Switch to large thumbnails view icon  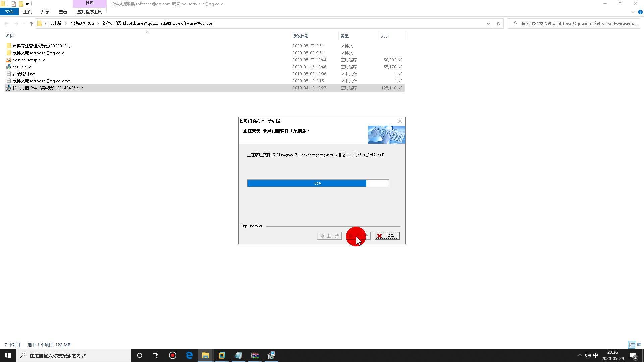[x=639, y=345]
